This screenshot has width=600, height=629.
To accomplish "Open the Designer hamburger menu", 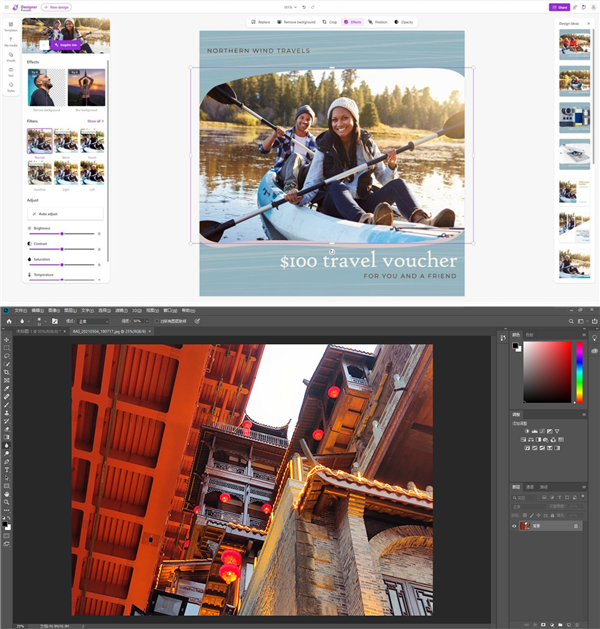I will [x=6, y=7].
